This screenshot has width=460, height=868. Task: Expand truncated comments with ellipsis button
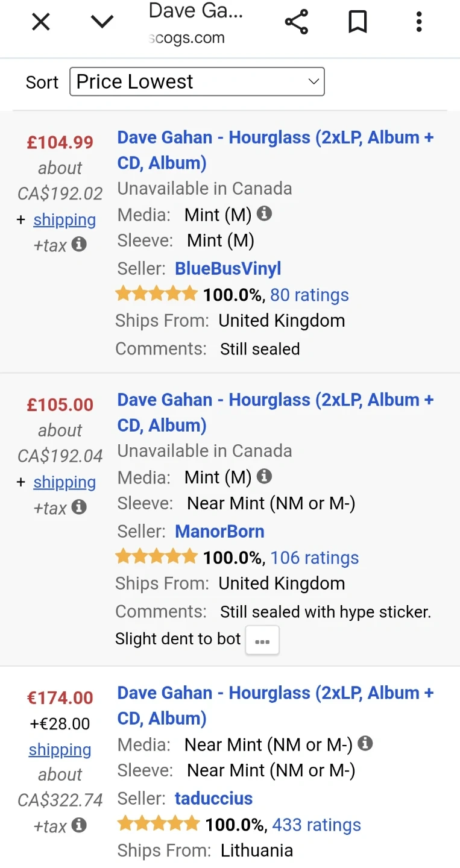pos(262,640)
